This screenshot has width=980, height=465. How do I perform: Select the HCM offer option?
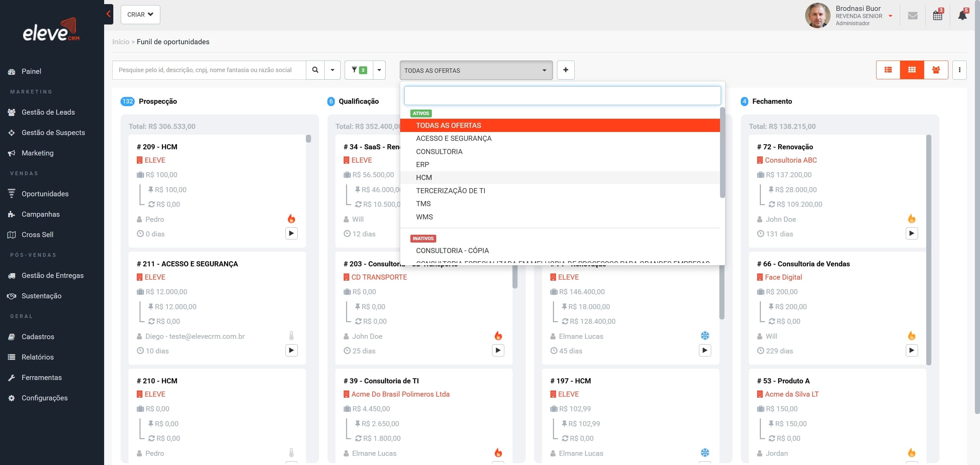(x=560, y=178)
